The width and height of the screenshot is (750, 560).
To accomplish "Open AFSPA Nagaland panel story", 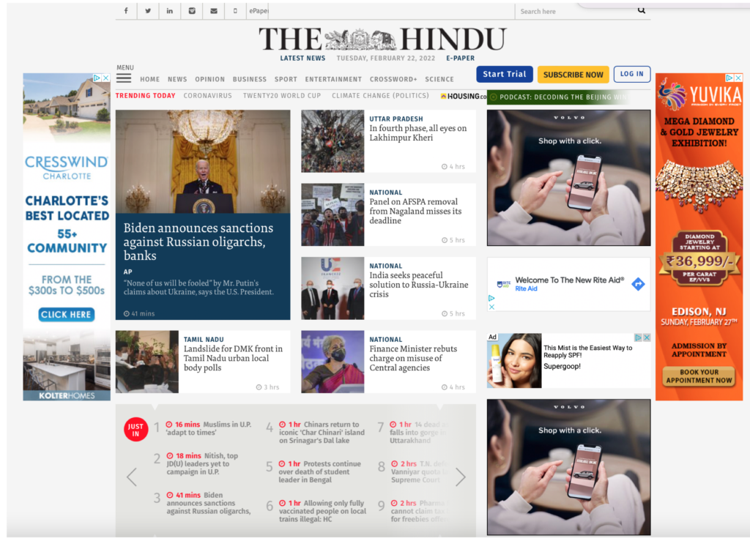I will coord(415,211).
